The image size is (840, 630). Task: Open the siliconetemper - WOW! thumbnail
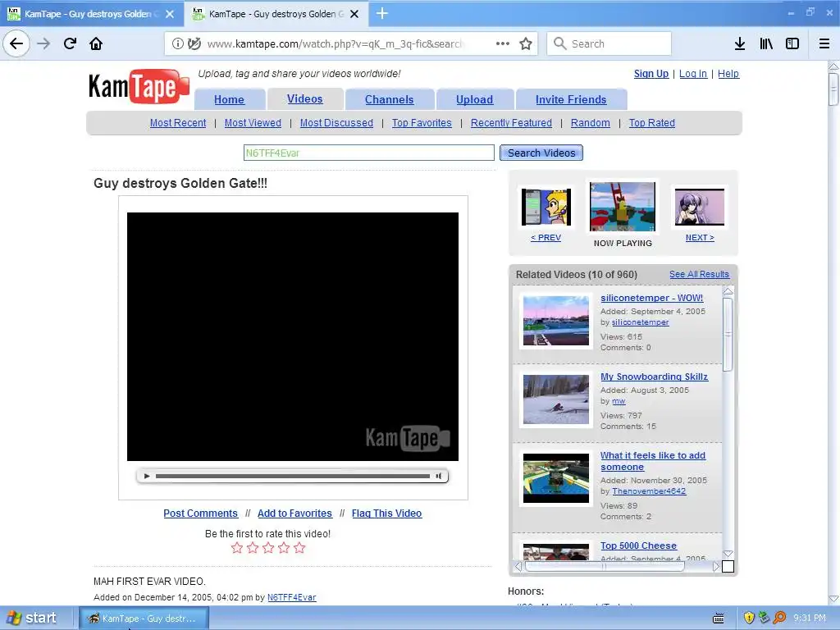point(556,321)
